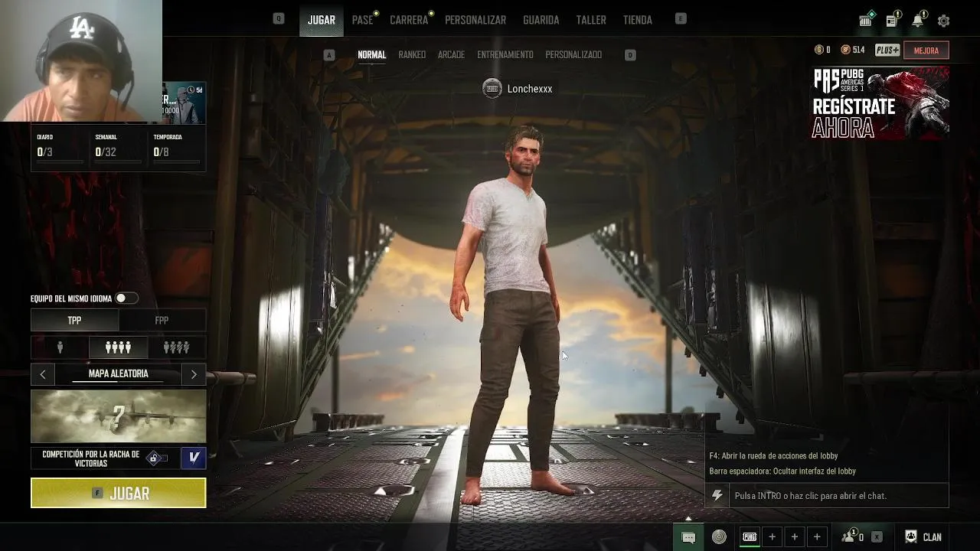This screenshot has height=551, width=980.
Task: Click the G-Coin currency icon
Action: click(x=818, y=50)
